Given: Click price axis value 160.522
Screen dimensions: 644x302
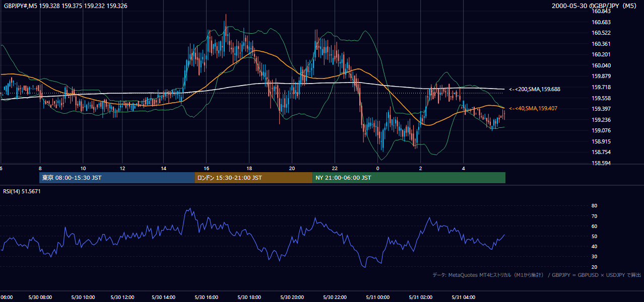Looking at the screenshot, I should coord(601,33).
